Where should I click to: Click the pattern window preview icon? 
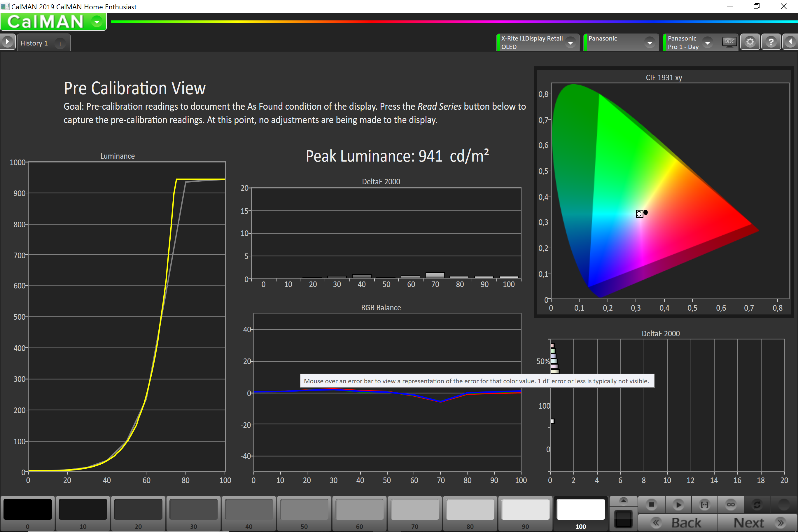click(x=623, y=519)
